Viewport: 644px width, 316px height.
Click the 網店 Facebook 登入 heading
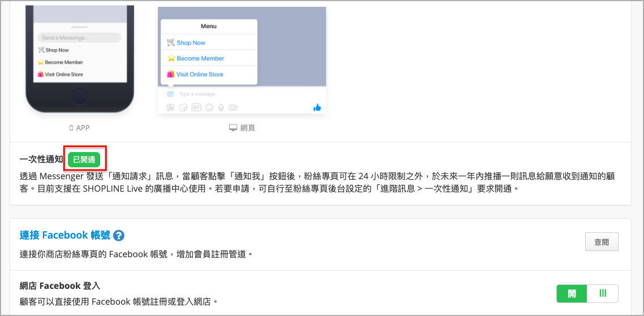[x=60, y=285]
